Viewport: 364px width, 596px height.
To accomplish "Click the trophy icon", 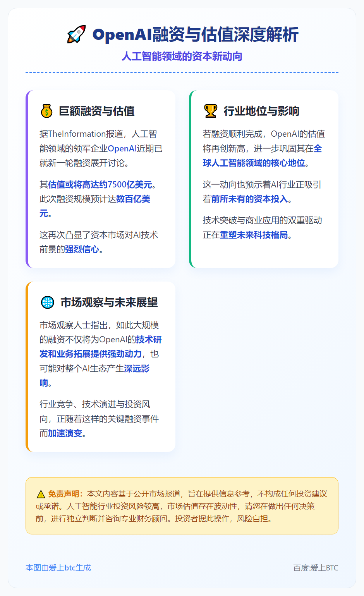I will tap(211, 111).
